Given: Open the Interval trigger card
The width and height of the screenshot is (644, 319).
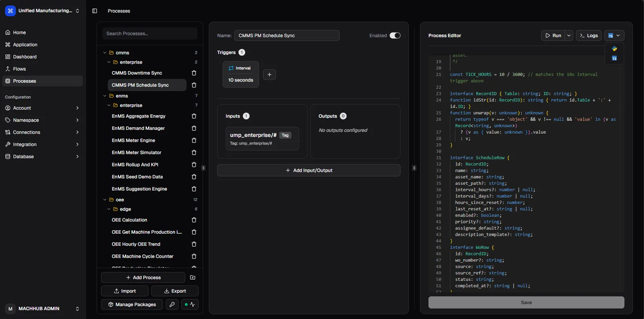Looking at the screenshot, I should coord(241,74).
